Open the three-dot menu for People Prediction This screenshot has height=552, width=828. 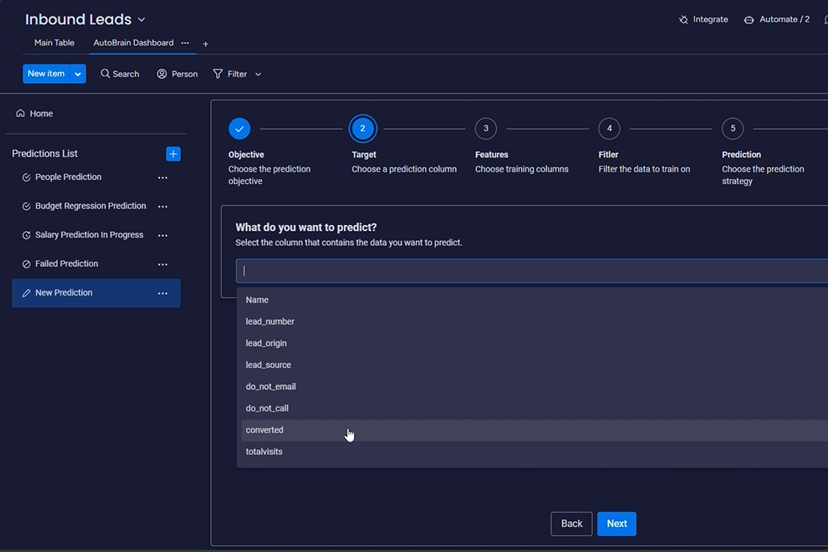(162, 178)
